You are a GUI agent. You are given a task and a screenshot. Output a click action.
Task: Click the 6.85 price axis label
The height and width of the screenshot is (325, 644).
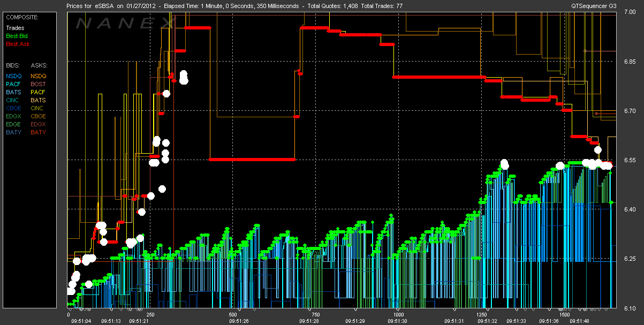[x=630, y=62]
